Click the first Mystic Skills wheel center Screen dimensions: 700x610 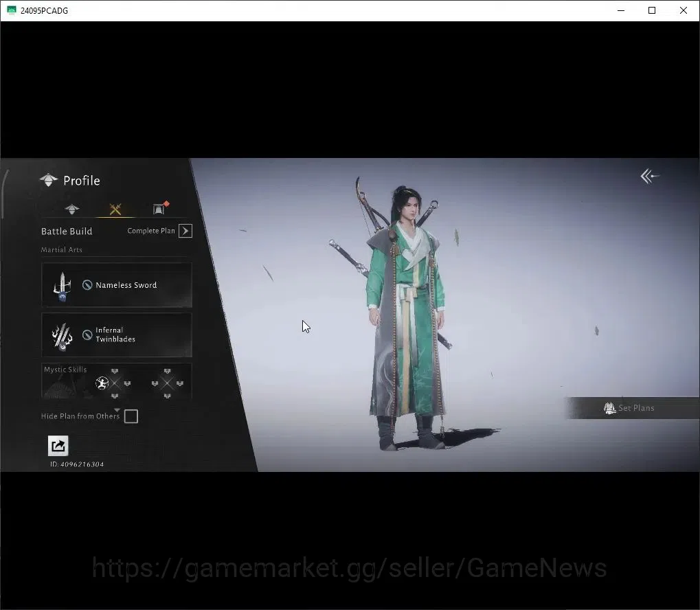pos(115,383)
